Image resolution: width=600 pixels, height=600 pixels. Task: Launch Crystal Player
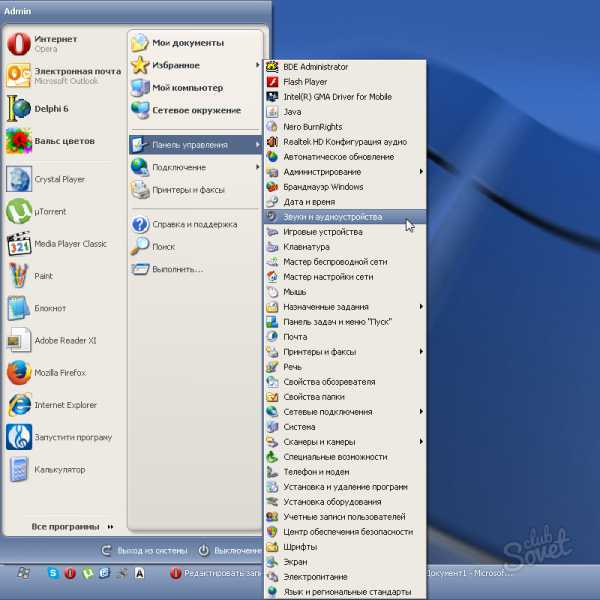pyautogui.click(x=63, y=179)
